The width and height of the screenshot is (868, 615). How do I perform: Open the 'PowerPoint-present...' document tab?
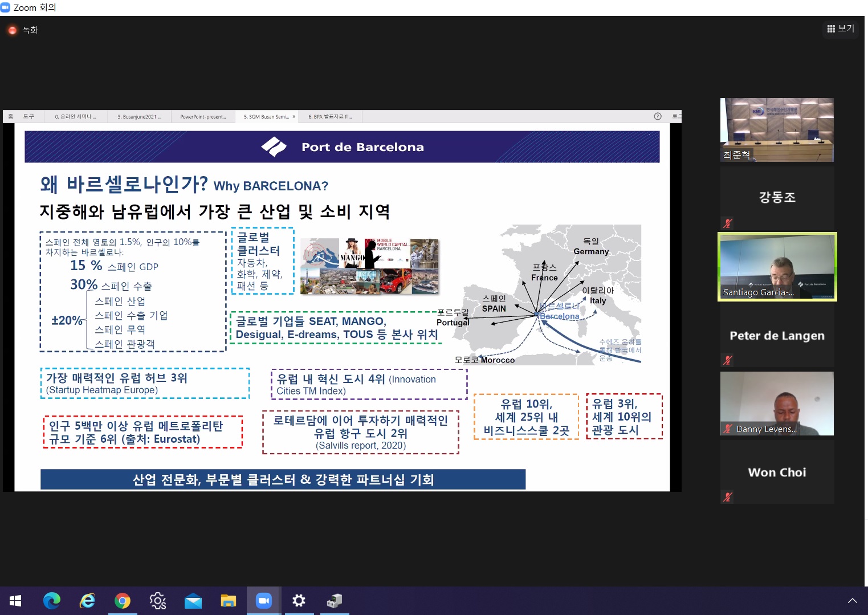tap(203, 117)
